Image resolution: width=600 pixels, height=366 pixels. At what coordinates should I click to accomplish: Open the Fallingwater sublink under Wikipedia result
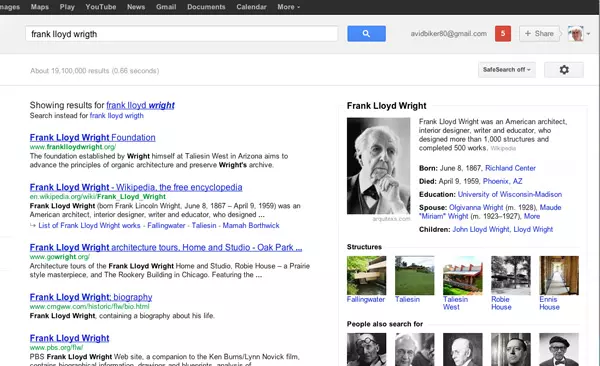pos(166,225)
